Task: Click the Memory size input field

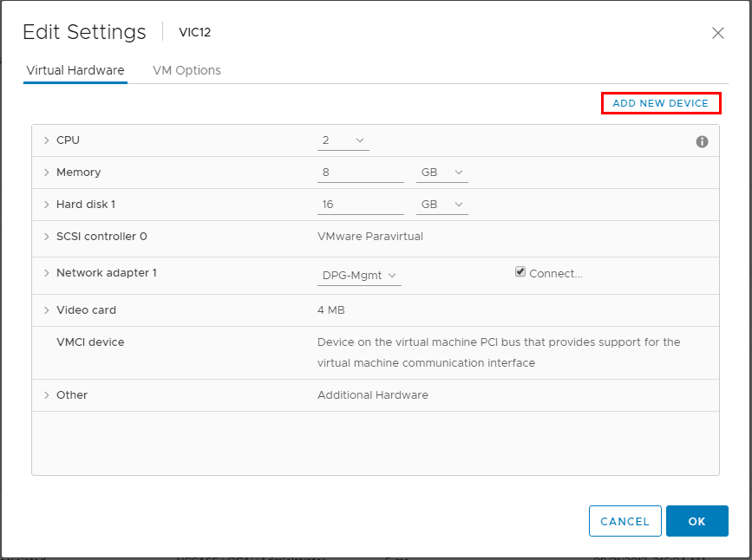Action: 360,173
